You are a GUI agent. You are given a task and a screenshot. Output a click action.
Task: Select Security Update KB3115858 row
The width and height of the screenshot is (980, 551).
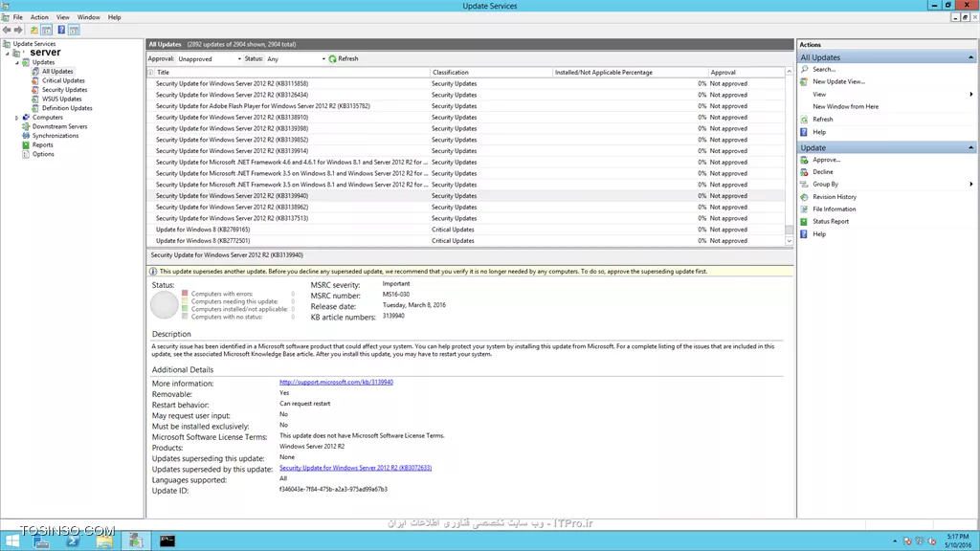click(466, 84)
